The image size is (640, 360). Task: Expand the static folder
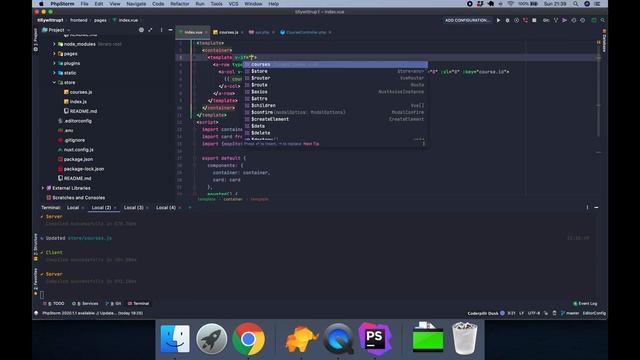[x=54, y=73]
